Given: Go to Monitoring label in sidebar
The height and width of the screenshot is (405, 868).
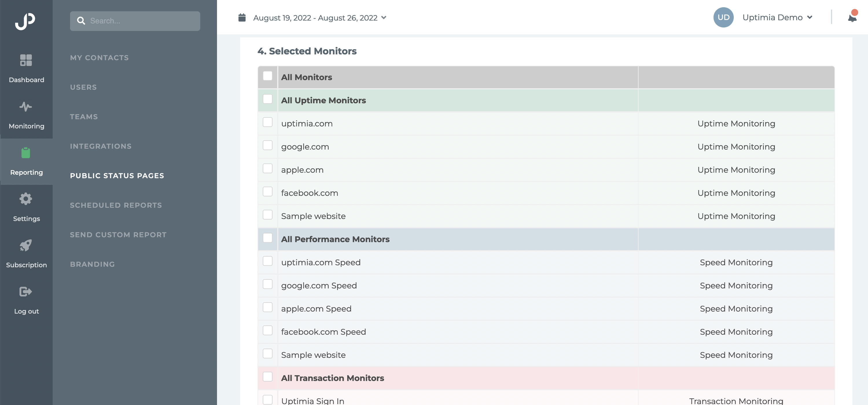Looking at the screenshot, I should click(x=26, y=126).
